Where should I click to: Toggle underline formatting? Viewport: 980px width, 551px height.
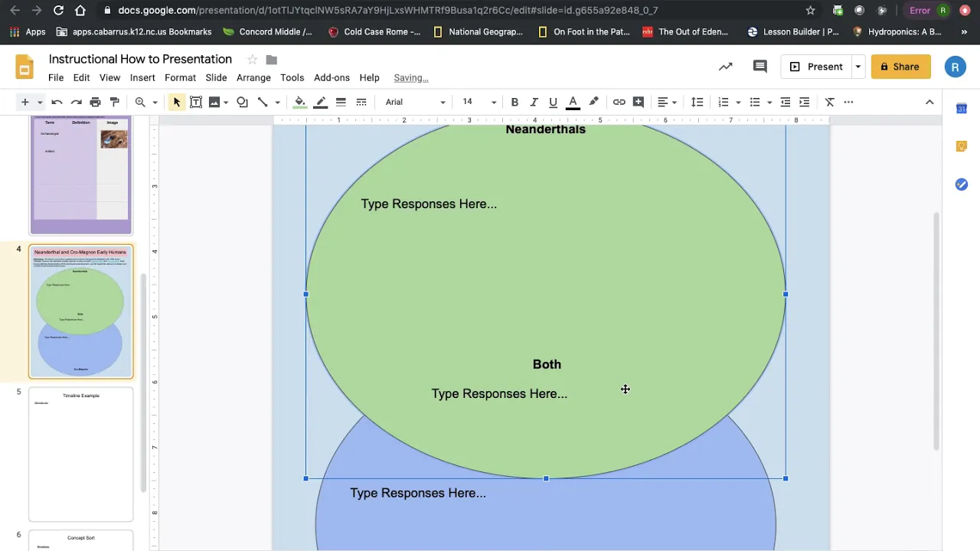tap(553, 102)
